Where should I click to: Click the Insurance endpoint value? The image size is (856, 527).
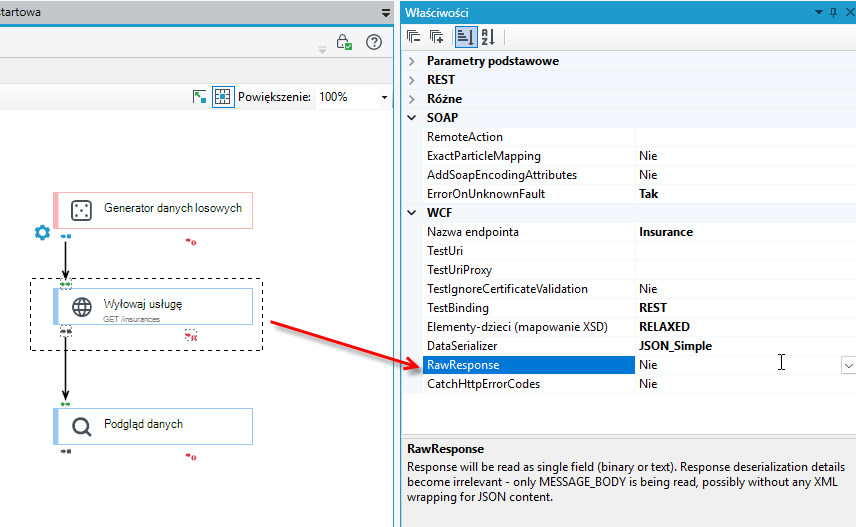point(666,232)
